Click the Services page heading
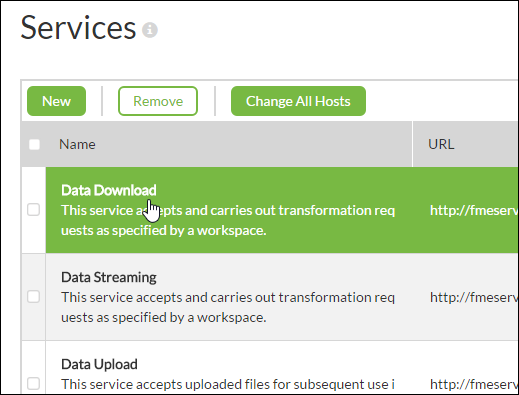The height and width of the screenshot is (395, 519). [78, 28]
